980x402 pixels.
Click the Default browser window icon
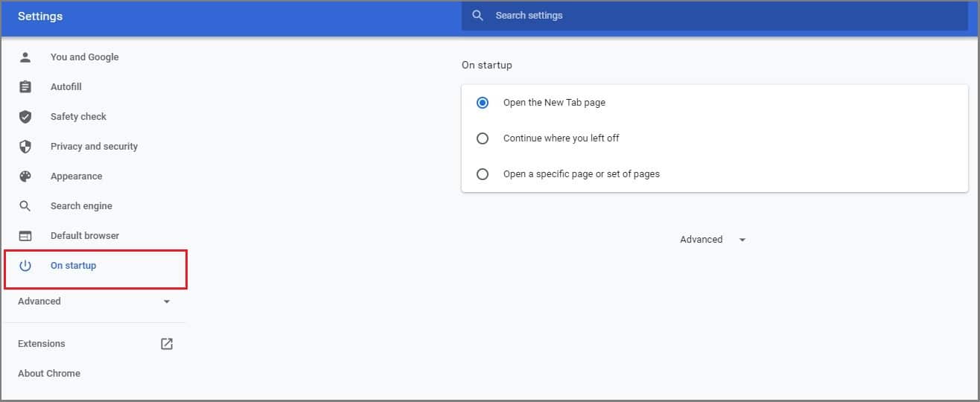pos(25,236)
